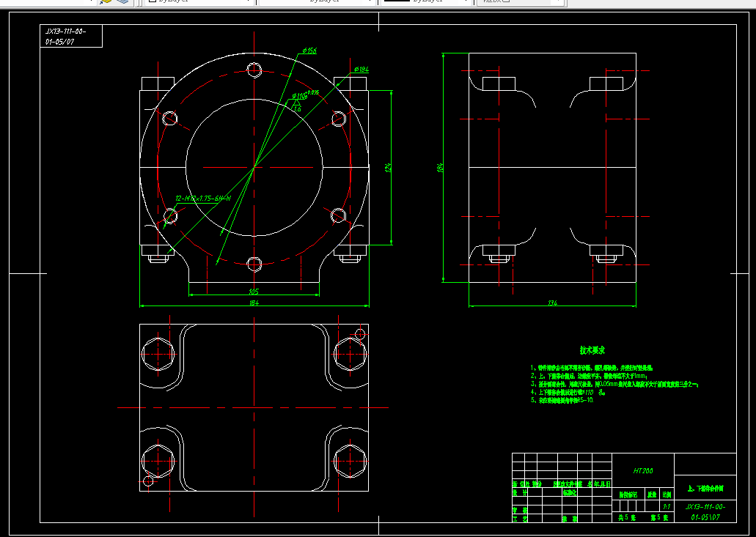Select the vertical 184 dimension of side view
This screenshot has width=756, height=537.
tap(440, 168)
